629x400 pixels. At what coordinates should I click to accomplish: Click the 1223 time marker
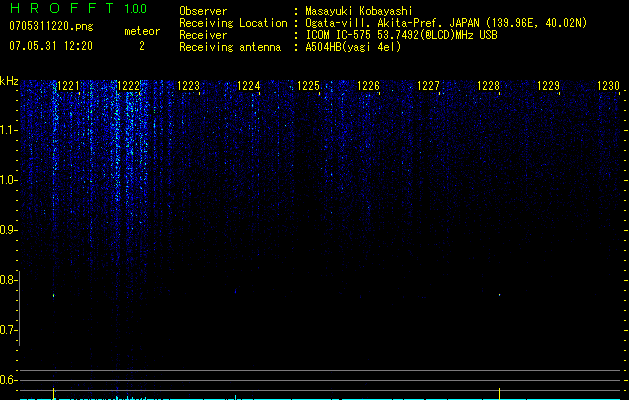click(189, 86)
